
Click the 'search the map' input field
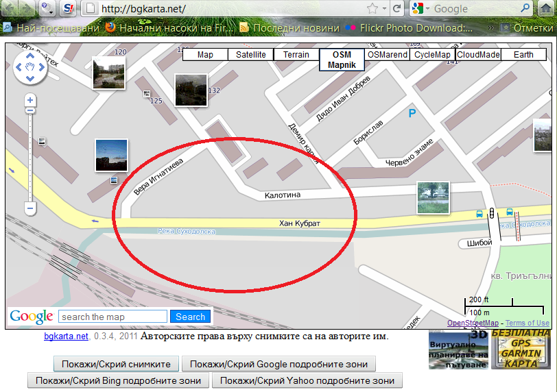[112, 317]
